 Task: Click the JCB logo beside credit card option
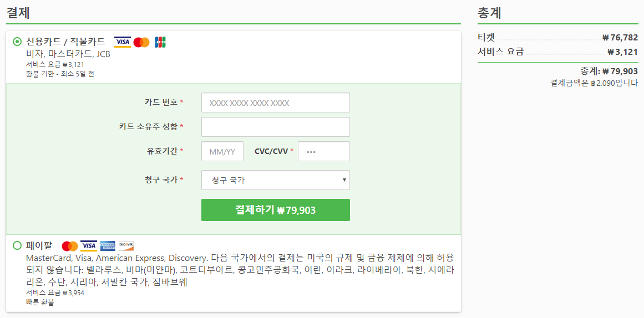click(160, 42)
